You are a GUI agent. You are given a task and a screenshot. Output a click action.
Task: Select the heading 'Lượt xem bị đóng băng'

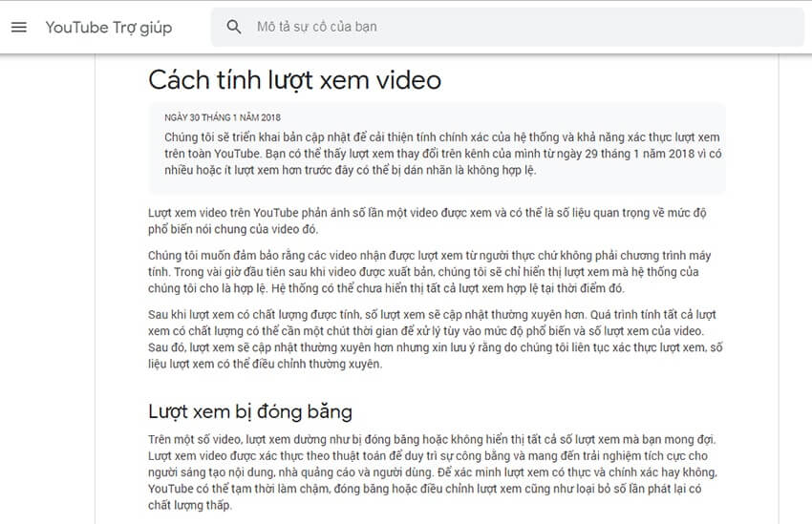pyautogui.click(x=250, y=411)
